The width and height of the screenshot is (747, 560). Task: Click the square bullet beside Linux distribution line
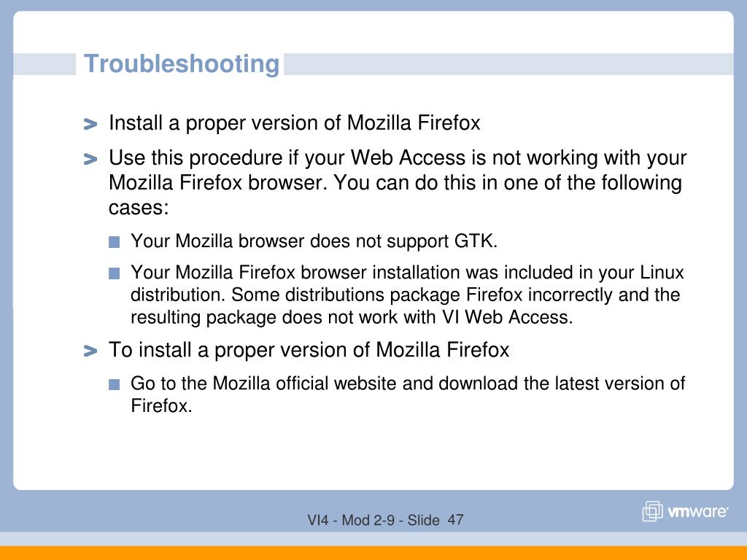pos(114,273)
